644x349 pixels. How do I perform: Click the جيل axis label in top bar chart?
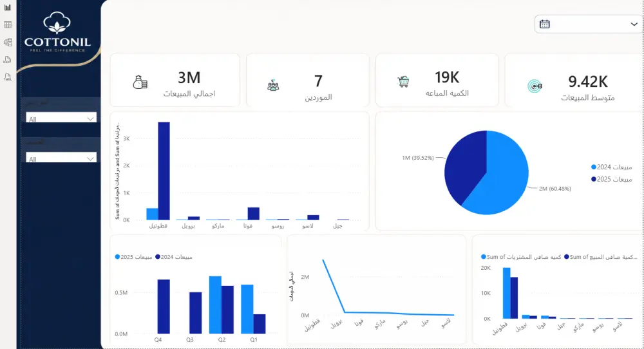tap(337, 226)
